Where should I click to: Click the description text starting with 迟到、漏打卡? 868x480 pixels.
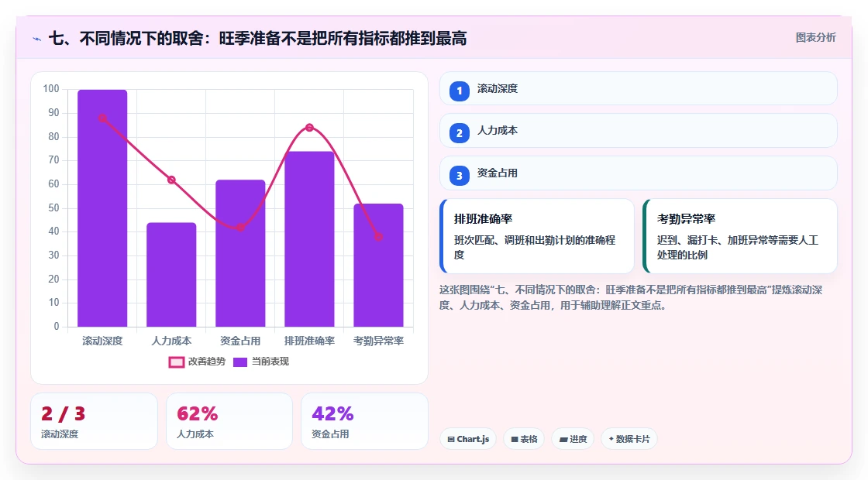737,248
